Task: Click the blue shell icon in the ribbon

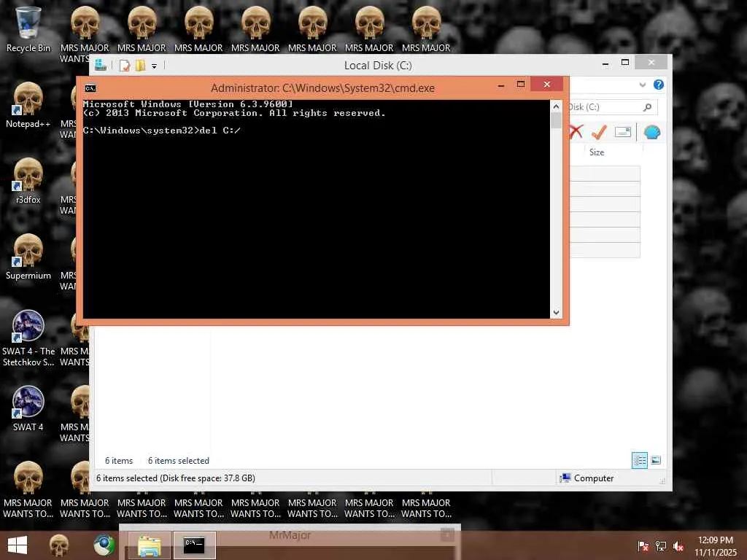Action: point(651,132)
